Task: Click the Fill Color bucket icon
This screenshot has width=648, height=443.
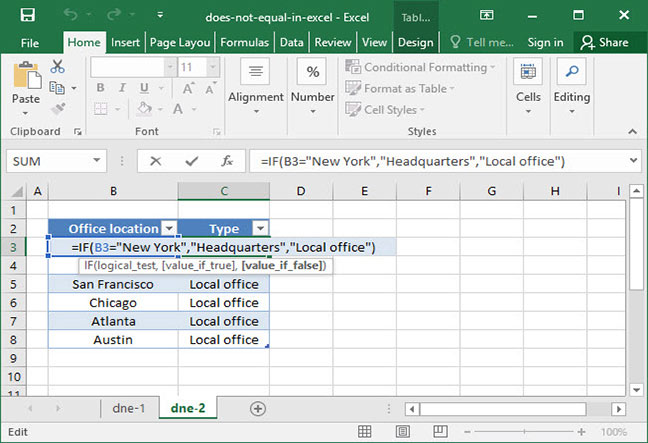Action: [x=144, y=109]
